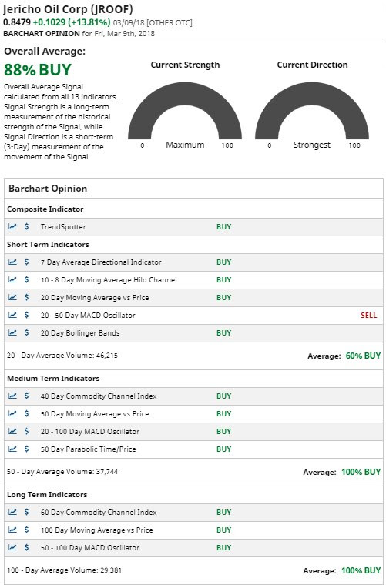Open chart icon for 100 Day Moving Average vs Price
The width and height of the screenshot is (386, 588).
[13, 530]
